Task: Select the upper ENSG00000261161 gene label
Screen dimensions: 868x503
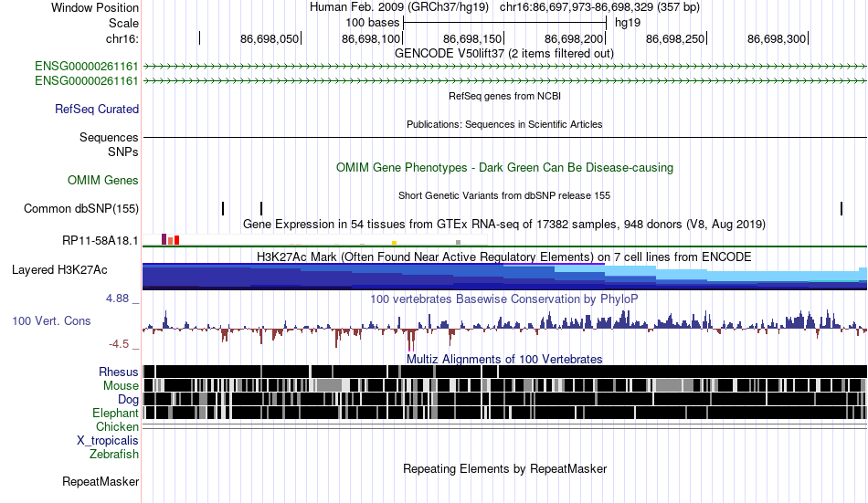Action: (x=87, y=67)
